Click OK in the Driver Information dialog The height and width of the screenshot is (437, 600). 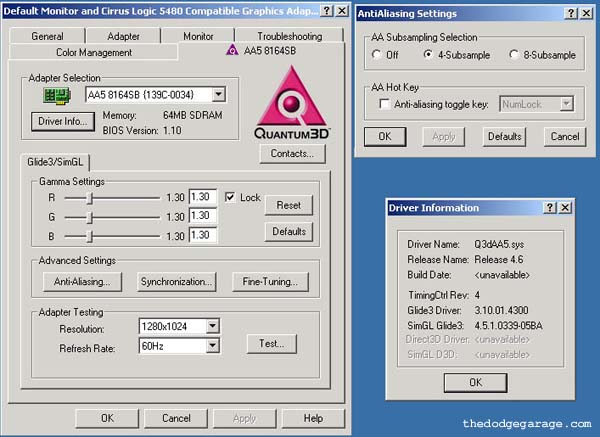476,382
